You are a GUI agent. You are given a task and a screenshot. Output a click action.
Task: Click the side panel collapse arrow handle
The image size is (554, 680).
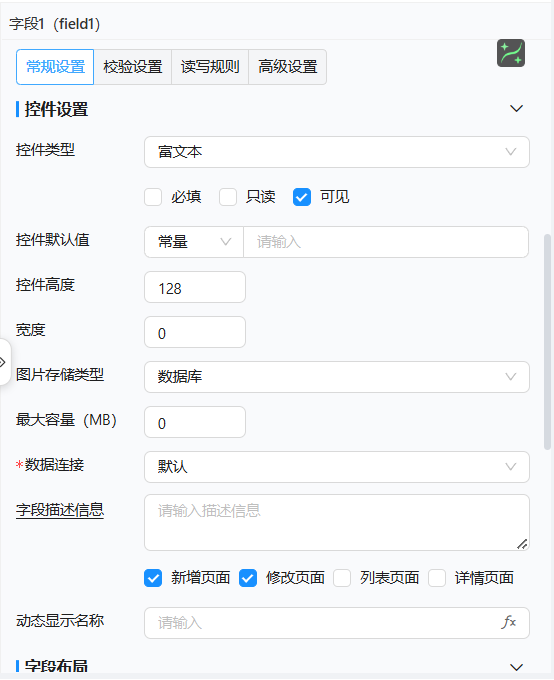(x=3, y=362)
